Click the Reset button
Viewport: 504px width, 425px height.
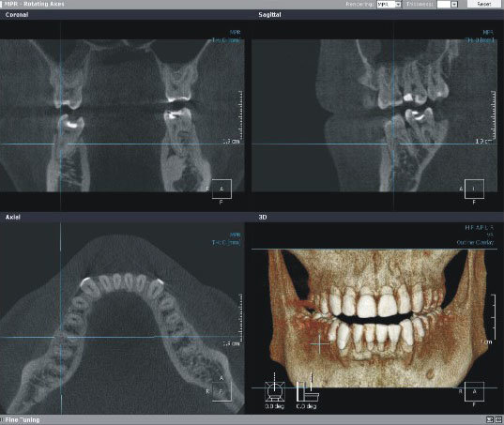pyautogui.click(x=483, y=4)
